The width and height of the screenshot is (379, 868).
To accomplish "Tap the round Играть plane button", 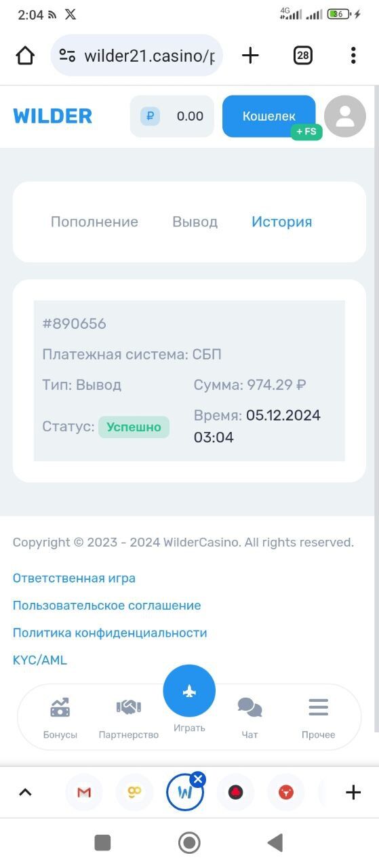I will [189, 691].
